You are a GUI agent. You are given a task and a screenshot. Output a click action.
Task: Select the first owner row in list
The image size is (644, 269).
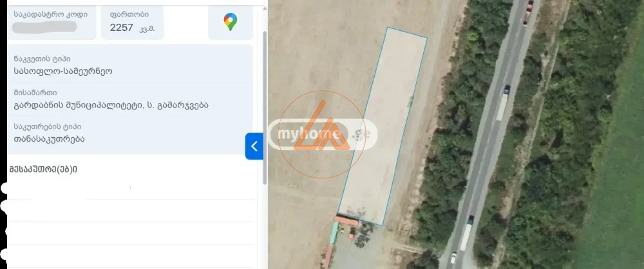(129, 189)
